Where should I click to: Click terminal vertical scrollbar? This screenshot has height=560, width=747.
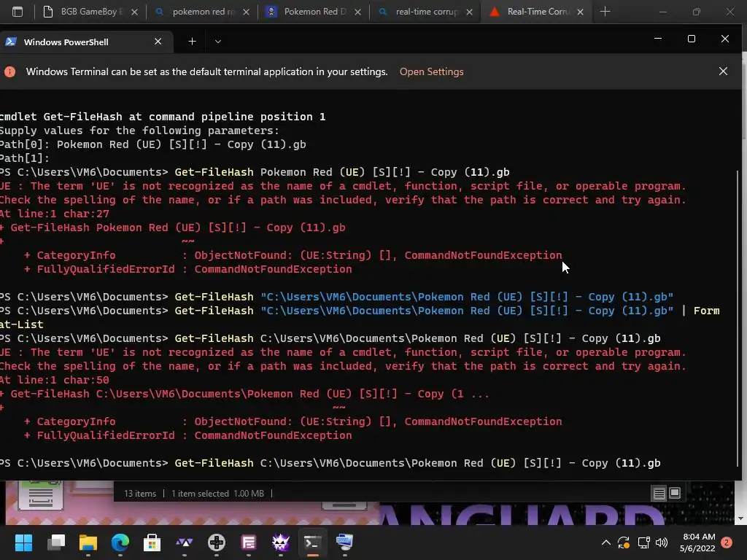tap(738, 318)
